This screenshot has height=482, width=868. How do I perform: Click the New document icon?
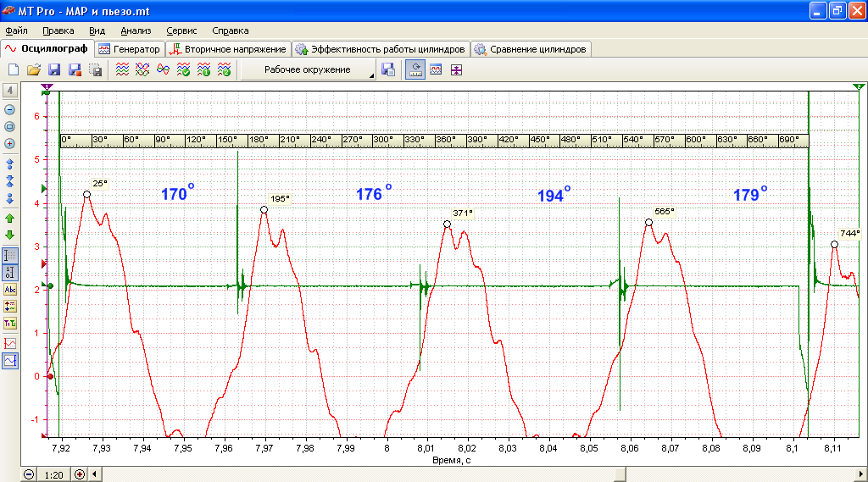pyautogui.click(x=14, y=69)
